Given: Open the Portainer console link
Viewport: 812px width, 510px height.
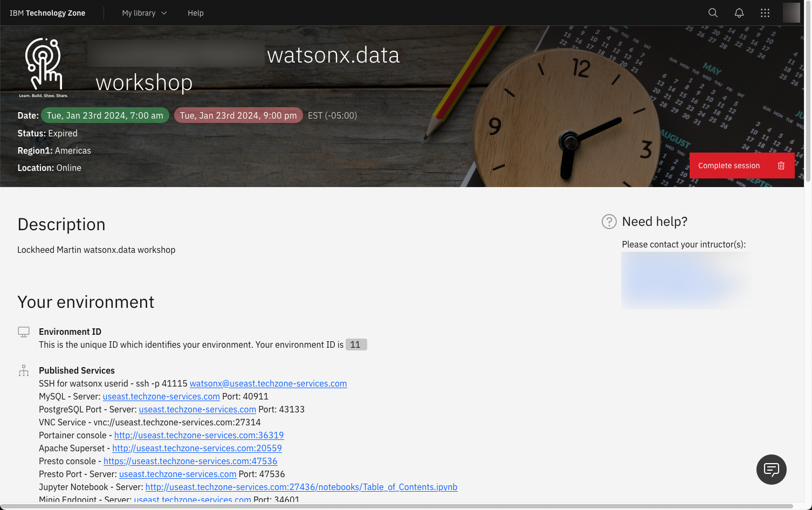Looking at the screenshot, I should tap(199, 435).
